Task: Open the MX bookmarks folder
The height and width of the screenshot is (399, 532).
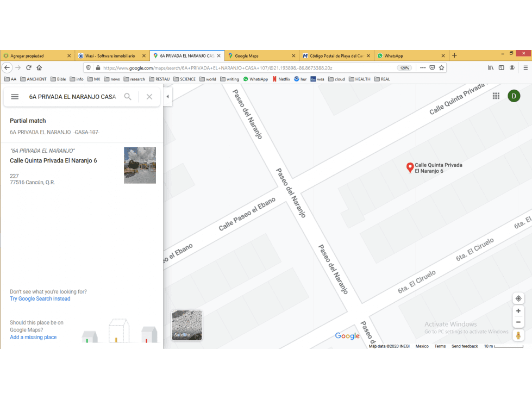Action: pyautogui.click(x=93, y=79)
